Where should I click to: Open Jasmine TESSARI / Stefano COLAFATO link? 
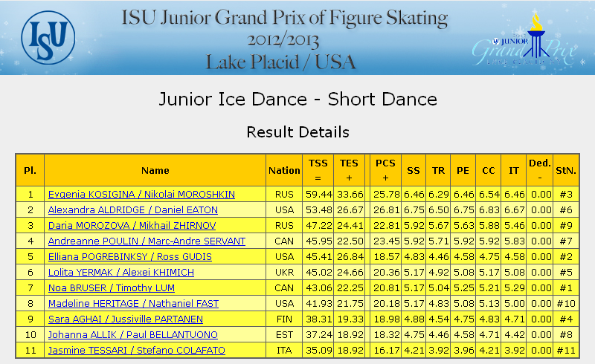137,350
